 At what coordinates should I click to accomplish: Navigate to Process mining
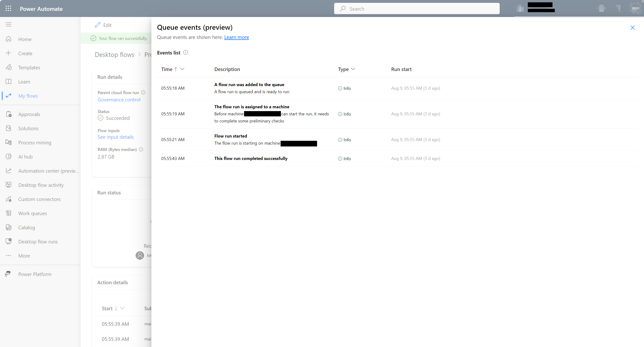coord(34,142)
